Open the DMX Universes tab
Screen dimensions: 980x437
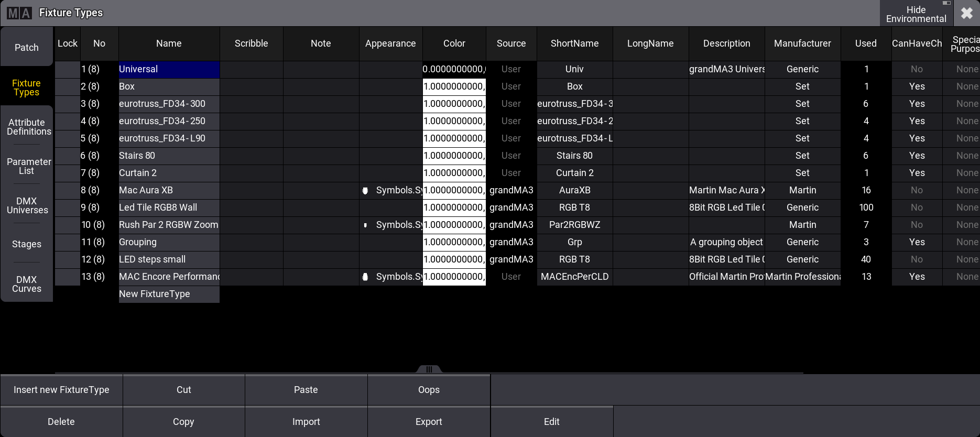pyautogui.click(x=27, y=206)
